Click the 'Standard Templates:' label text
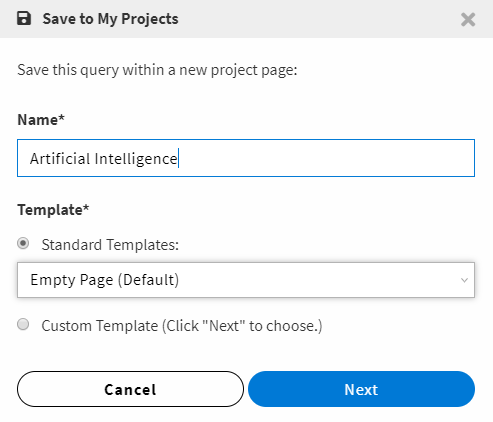 tap(110, 245)
